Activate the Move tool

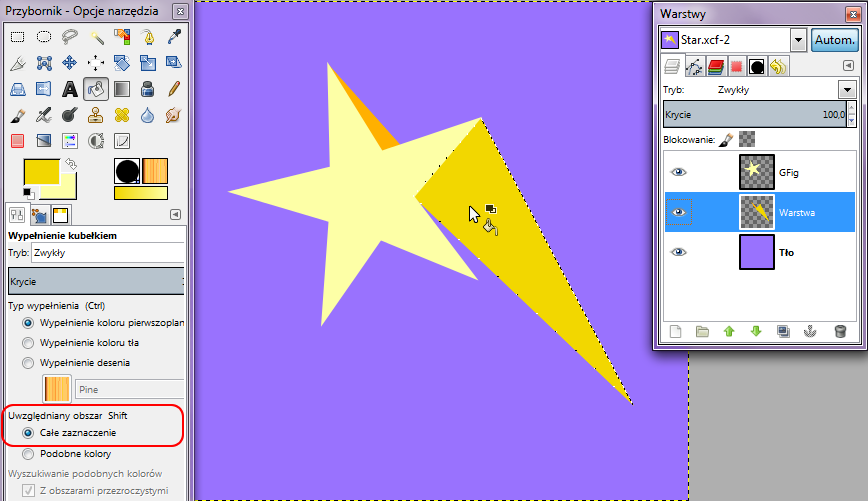(70, 63)
